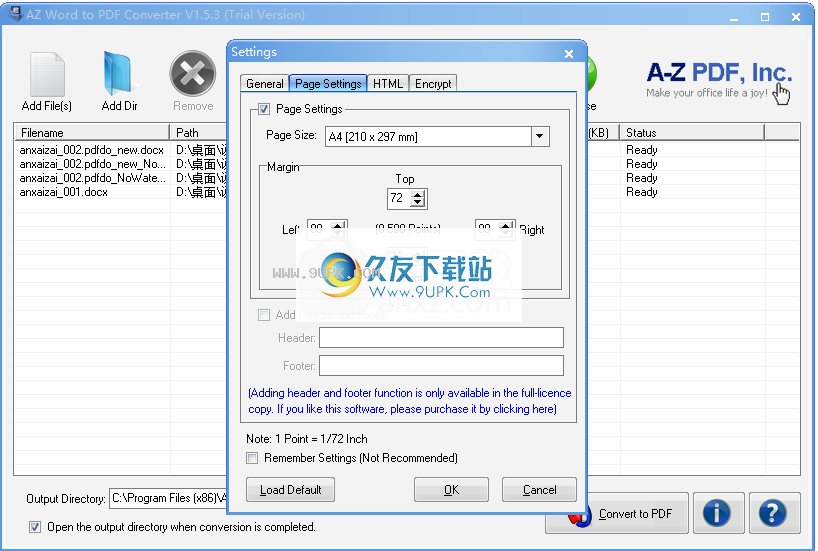This screenshot has width=818, height=551.
Task: Enable Remember Settings (Not Recommended) checkbox
Action: (252, 458)
